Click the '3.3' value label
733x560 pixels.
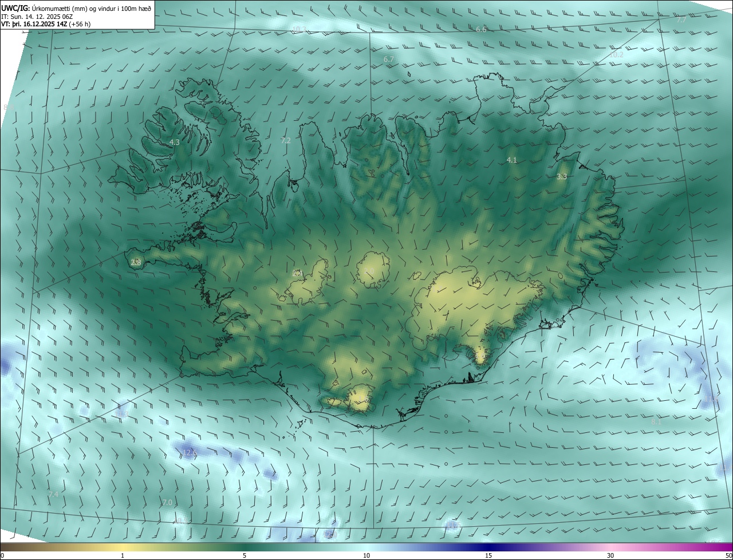point(562,177)
